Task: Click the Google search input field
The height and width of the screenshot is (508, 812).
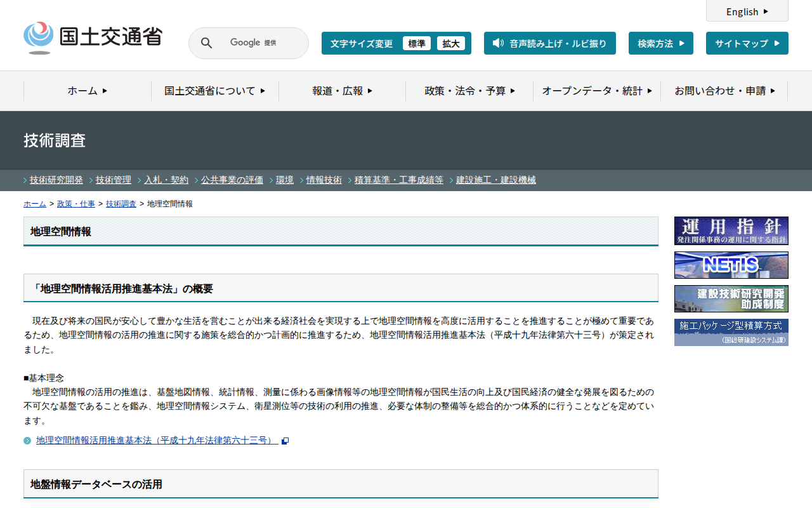Action: 260,43
